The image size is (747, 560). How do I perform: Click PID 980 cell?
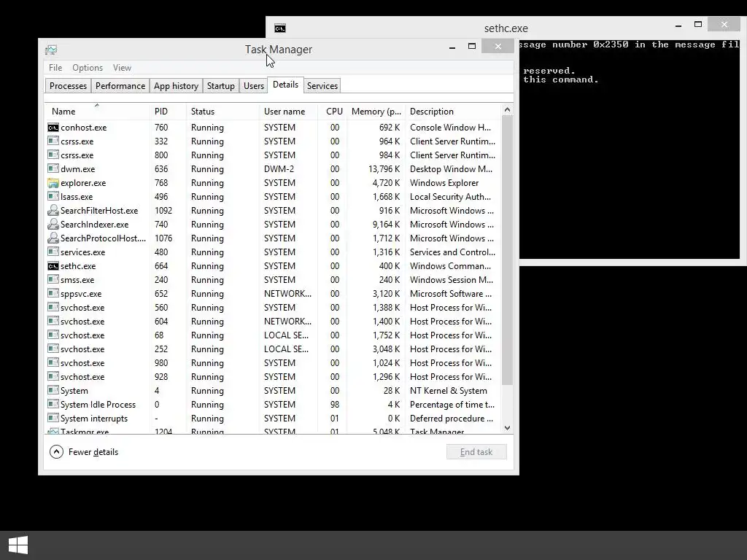[161, 363]
